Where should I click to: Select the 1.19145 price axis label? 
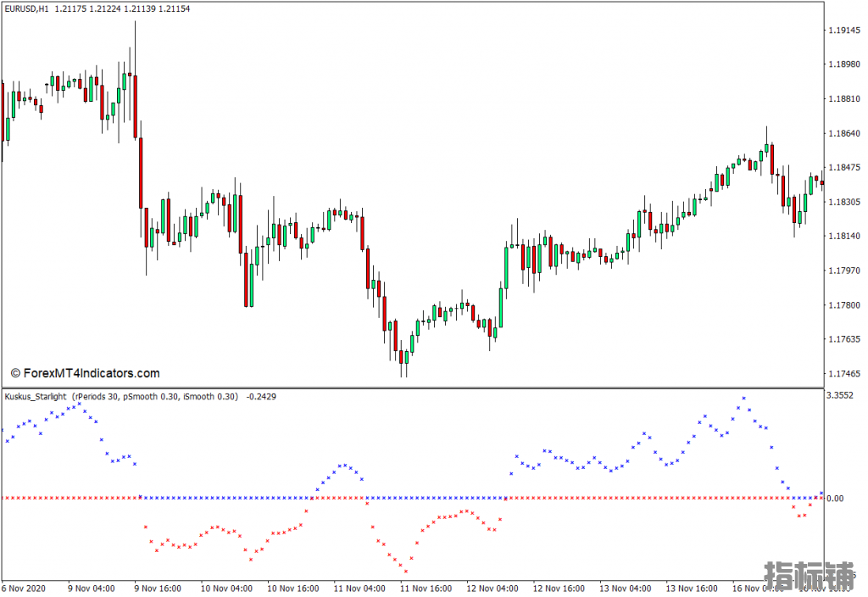click(844, 30)
